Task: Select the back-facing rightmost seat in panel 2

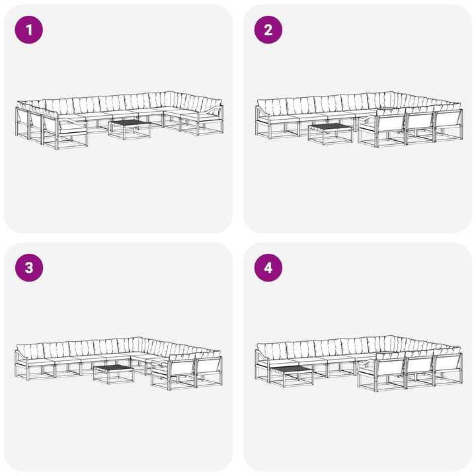Action: (x=448, y=125)
